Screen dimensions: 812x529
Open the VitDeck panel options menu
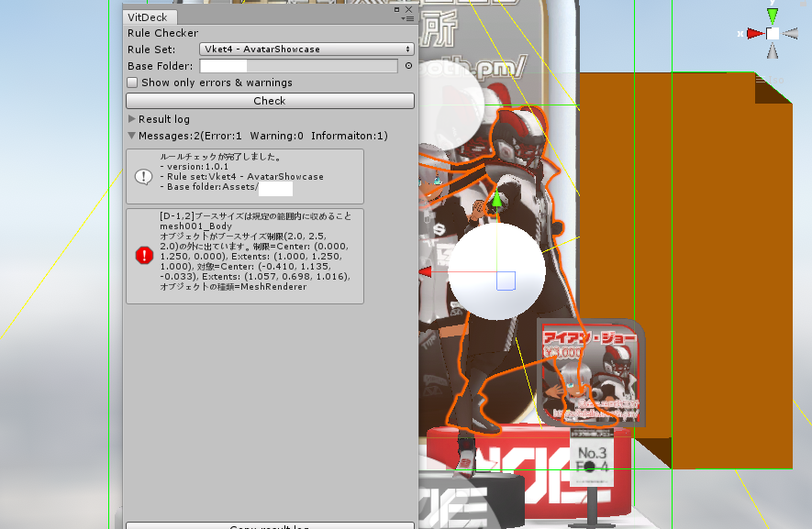click(407, 18)
